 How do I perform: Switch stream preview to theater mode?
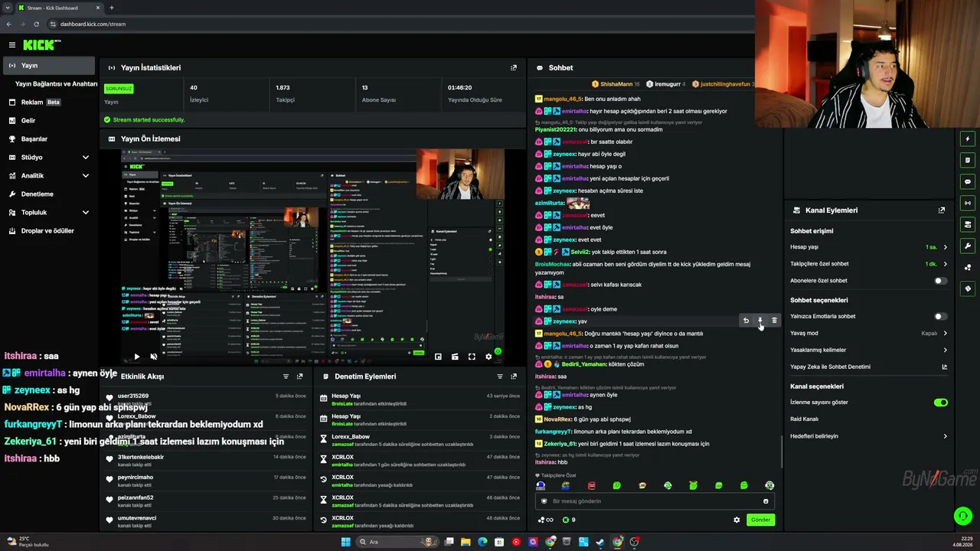pyautogui.click(x=455, y=357)
